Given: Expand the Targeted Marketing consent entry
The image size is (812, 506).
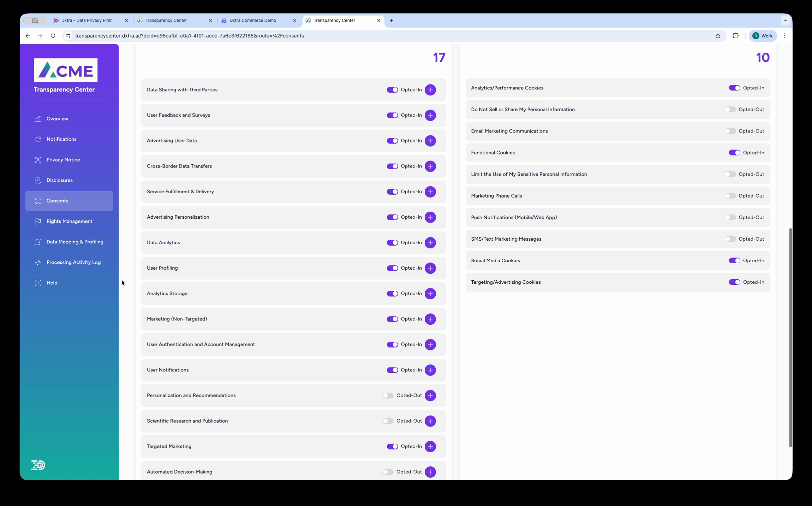Looking at the screenshot, I should 430,446.
